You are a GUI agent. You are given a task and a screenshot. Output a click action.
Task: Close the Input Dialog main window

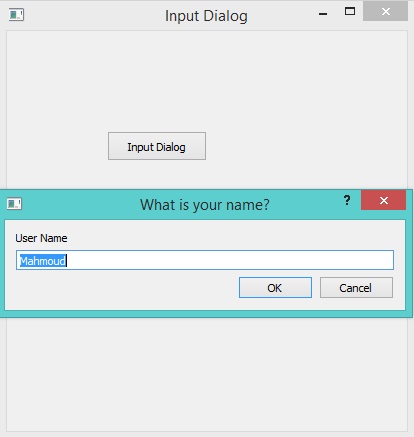pos(385,12)
